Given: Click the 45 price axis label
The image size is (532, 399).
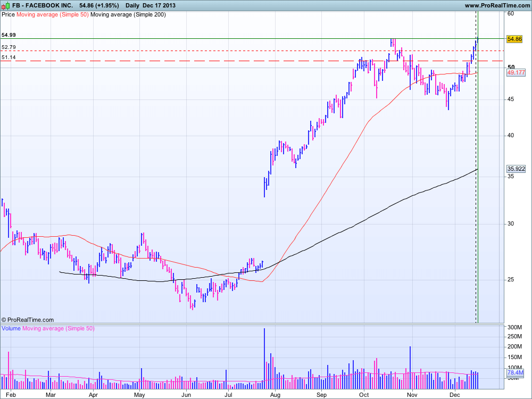Looking at the screenshot, I should (511, 99).
